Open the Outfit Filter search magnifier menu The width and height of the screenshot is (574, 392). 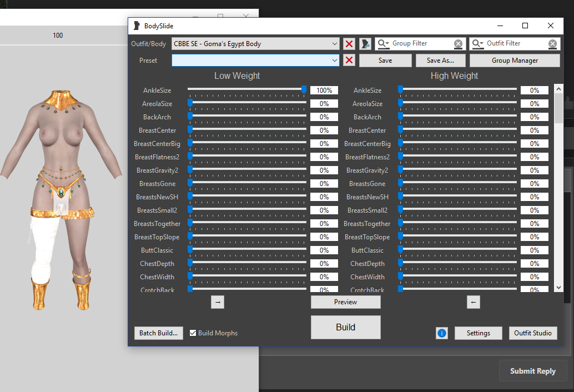pyautogui.click(x=478, y=44)
